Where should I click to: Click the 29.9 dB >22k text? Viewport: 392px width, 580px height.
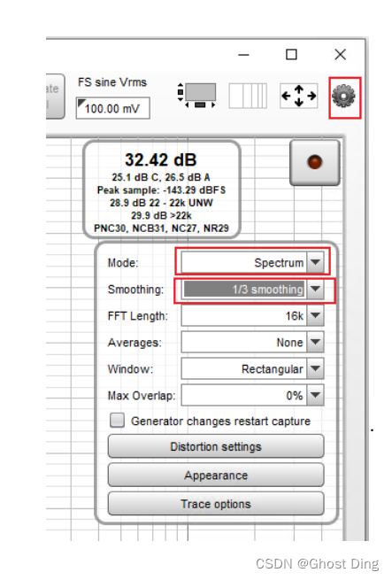[161, 215]
